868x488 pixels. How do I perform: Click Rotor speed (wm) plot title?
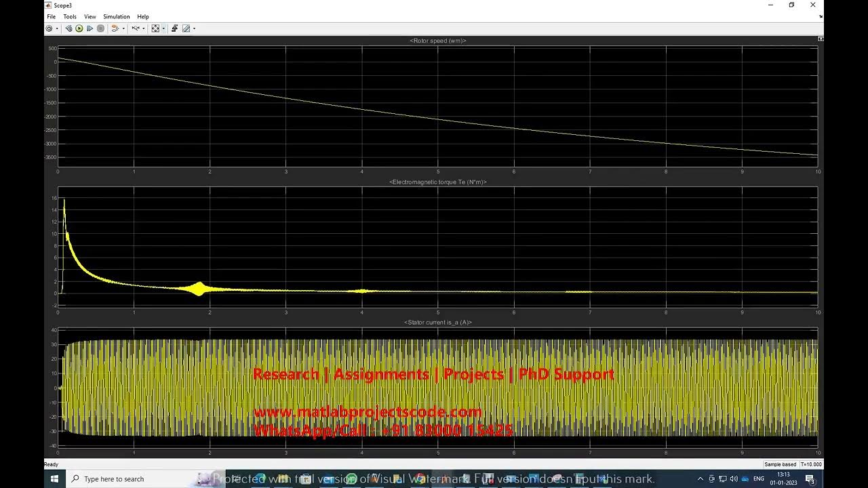point(438,41)
